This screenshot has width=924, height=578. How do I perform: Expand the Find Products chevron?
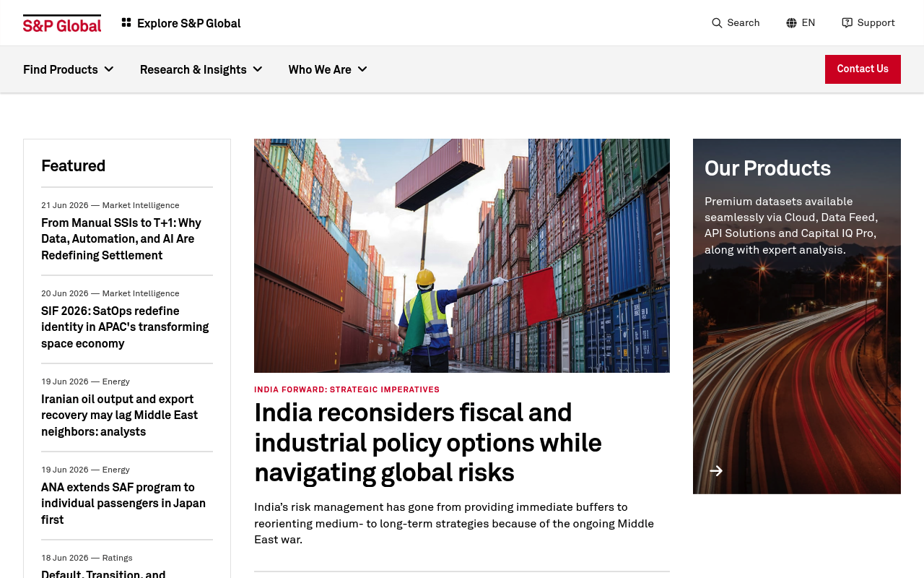tap(109, 69)
